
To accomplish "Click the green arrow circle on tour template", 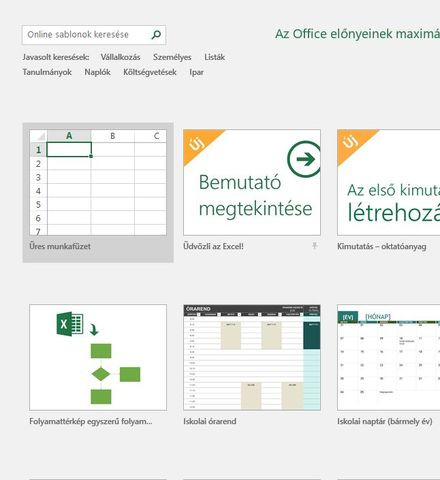I will click(x=304, y=159).
